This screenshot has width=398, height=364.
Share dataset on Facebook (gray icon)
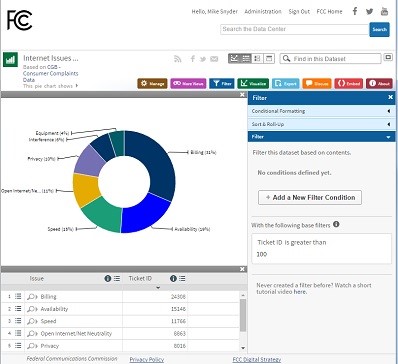tap(192, 59)
